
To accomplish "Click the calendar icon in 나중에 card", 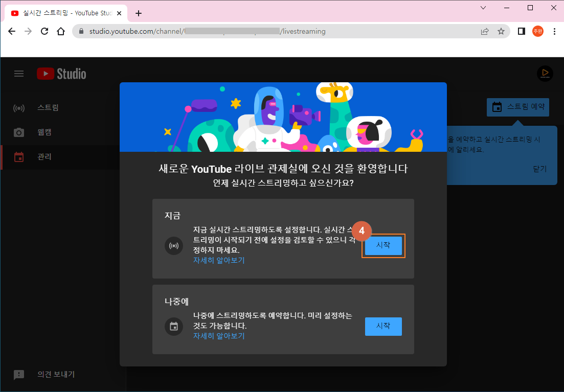I will pyautogui.click(x=174, y=327).
